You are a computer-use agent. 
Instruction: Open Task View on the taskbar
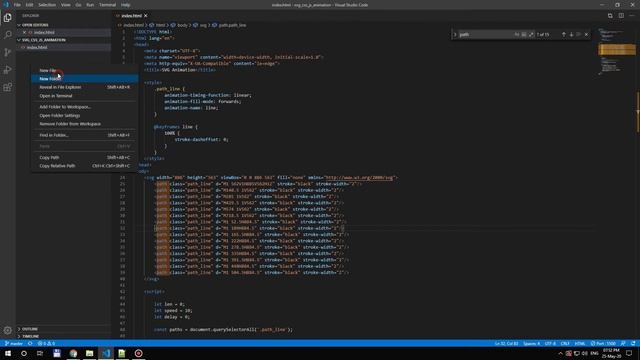40,353
